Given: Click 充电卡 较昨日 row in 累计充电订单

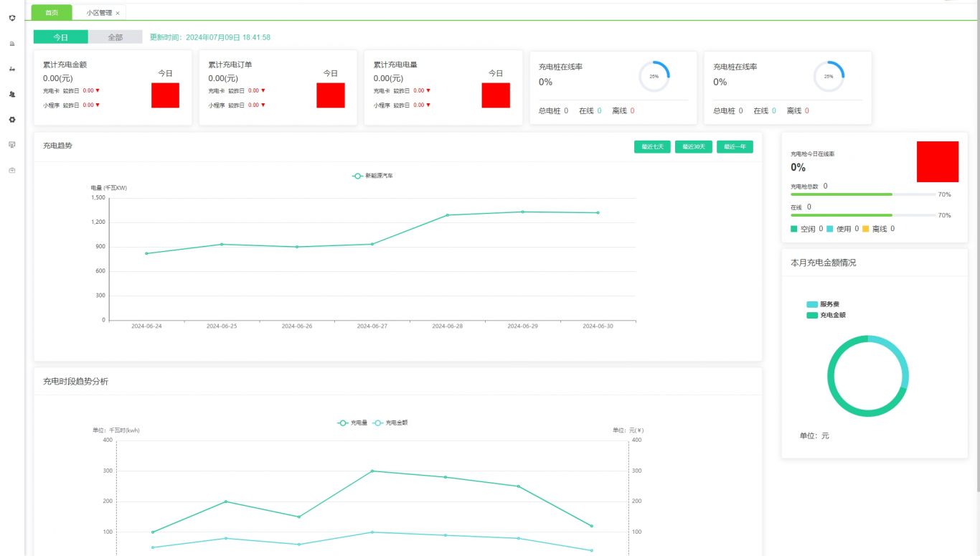Looking at the screenshot, I should point(237,91).
